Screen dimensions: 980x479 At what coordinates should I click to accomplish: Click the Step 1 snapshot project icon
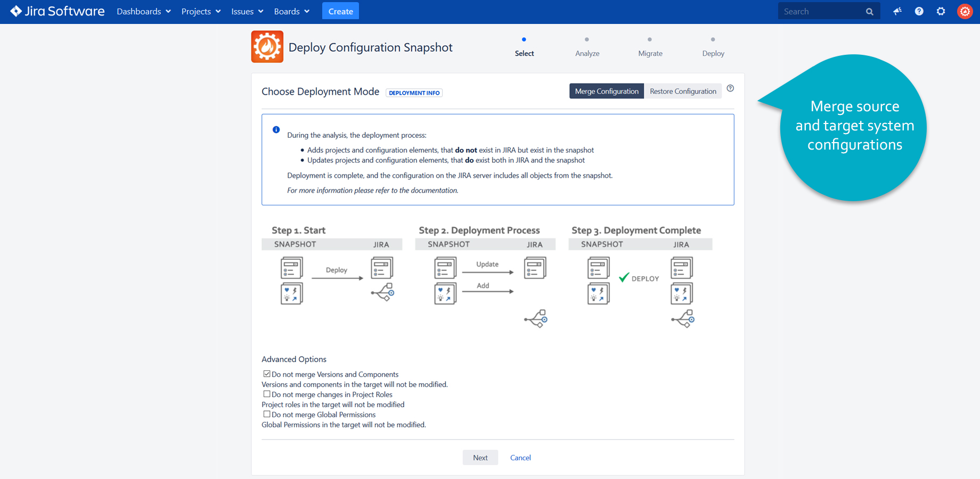click(292, 268)
